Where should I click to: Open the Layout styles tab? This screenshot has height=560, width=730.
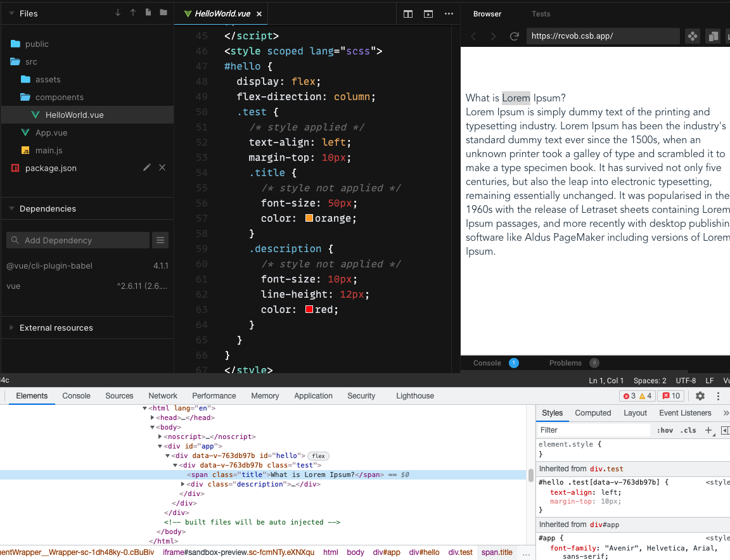coord(635,413)
